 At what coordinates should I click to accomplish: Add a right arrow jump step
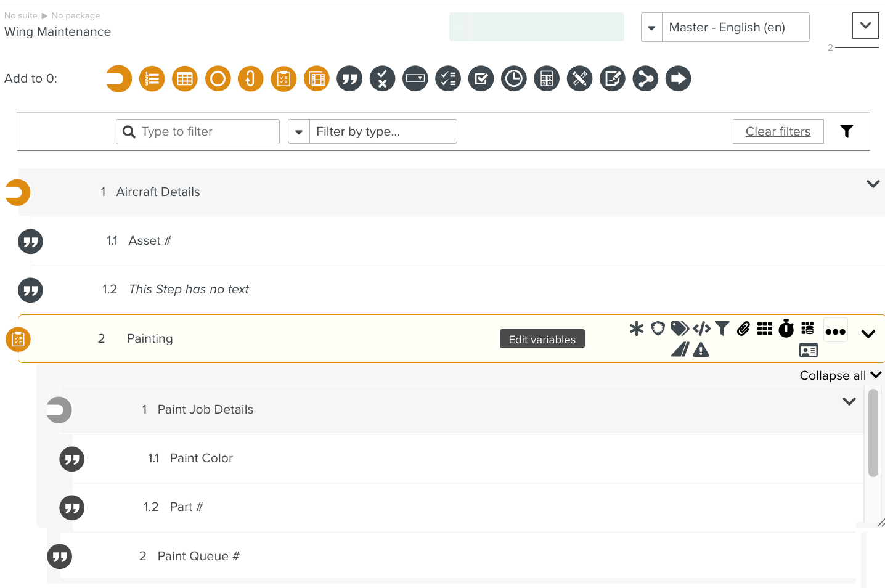point(678,79)
